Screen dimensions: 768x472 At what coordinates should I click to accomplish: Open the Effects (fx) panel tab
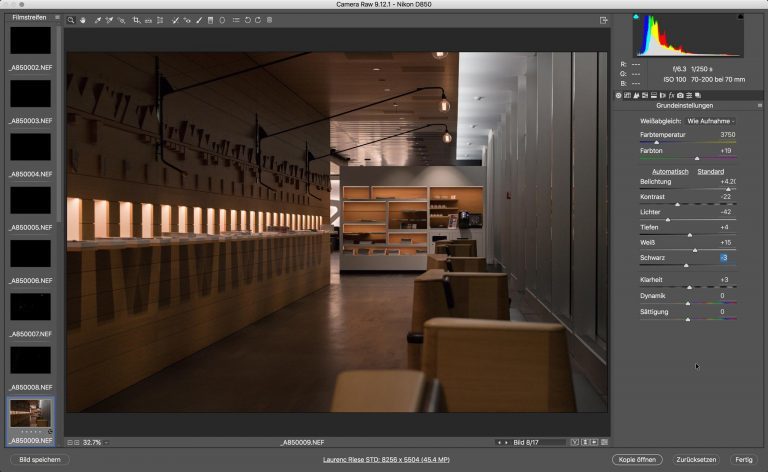coord(671,95)
